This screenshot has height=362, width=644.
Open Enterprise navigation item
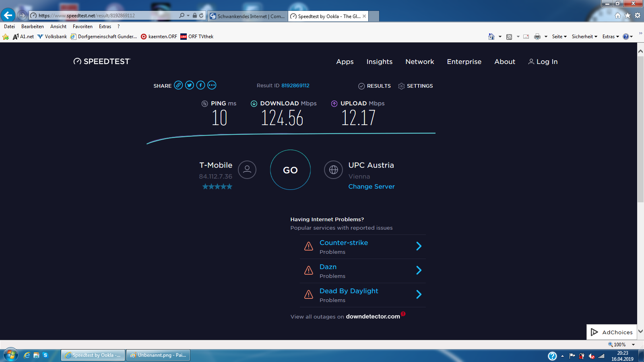(x=464, y=62)
